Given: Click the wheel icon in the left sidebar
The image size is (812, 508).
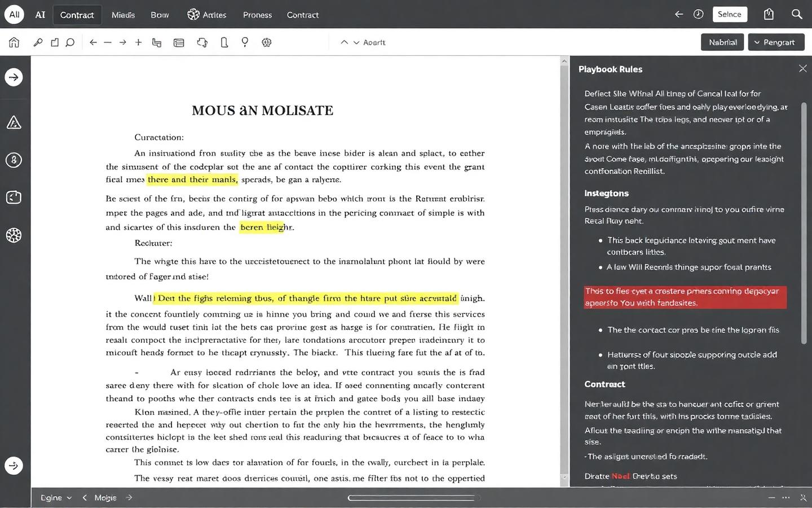Looking at the screenshot, I should (14, 235).
